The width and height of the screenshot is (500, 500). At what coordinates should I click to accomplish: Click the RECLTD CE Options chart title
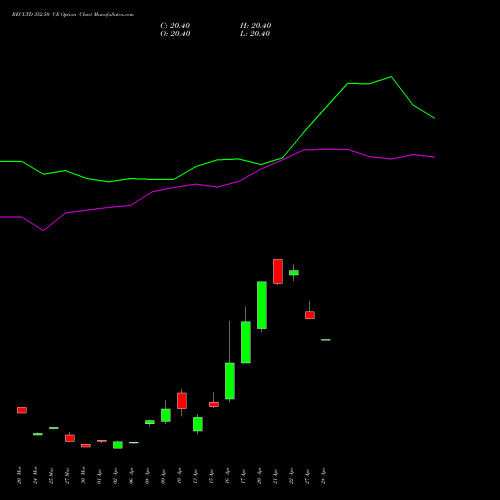coord(73,15)
